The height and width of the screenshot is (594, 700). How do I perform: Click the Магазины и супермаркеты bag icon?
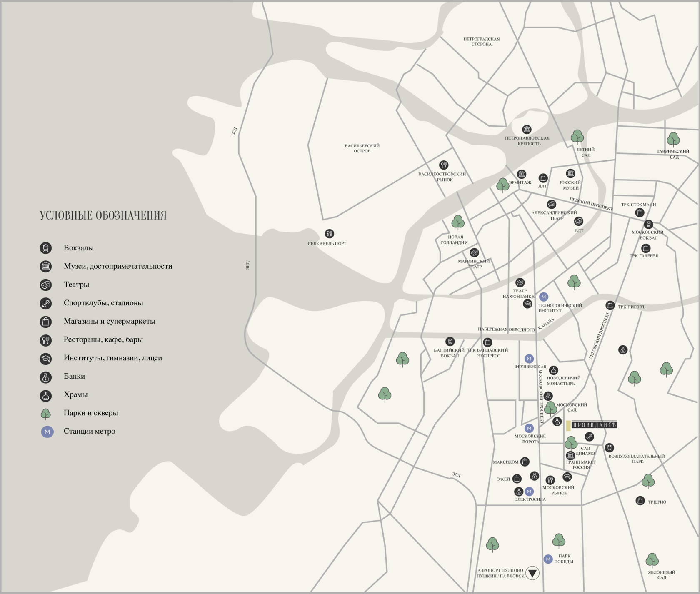(46, 321)
